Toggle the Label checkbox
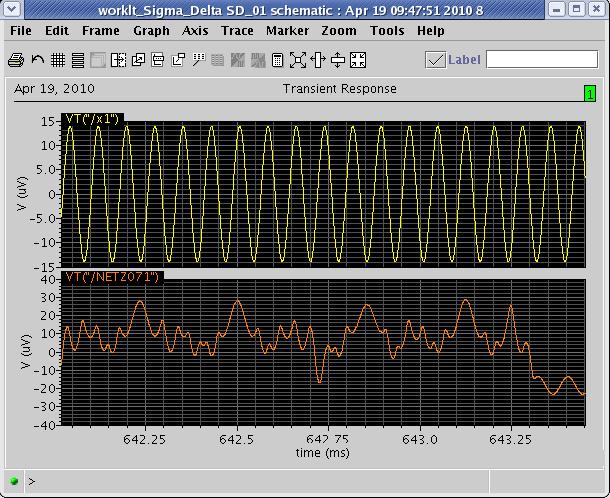The height and width of the screenshot is (498, 610). pyautogui.click(x=435, y=60)
